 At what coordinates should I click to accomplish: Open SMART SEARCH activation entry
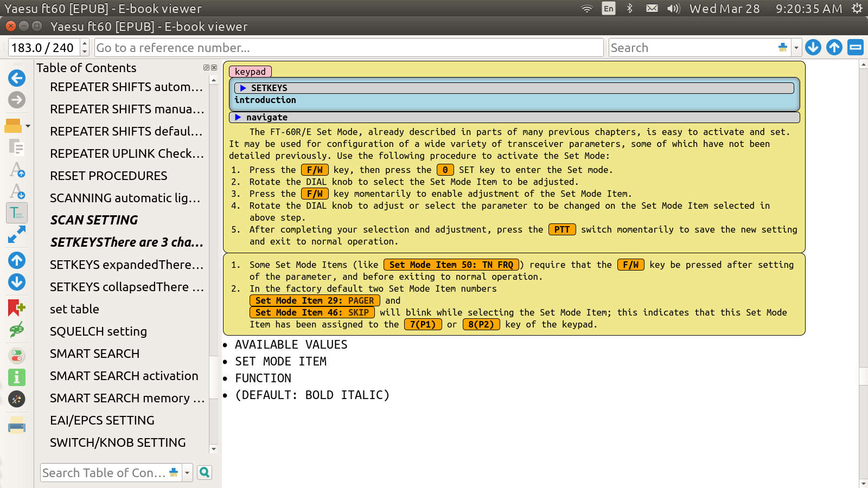tap(124, 376)
